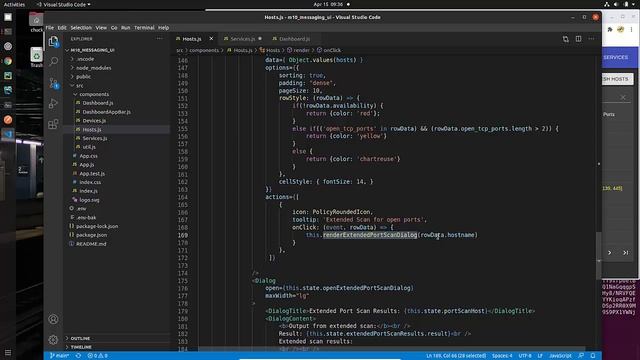Open the Explorer more actions ellipsis
Image resolution: width=640 pixels, height=360 pixels.
click(x=159, y=39)
